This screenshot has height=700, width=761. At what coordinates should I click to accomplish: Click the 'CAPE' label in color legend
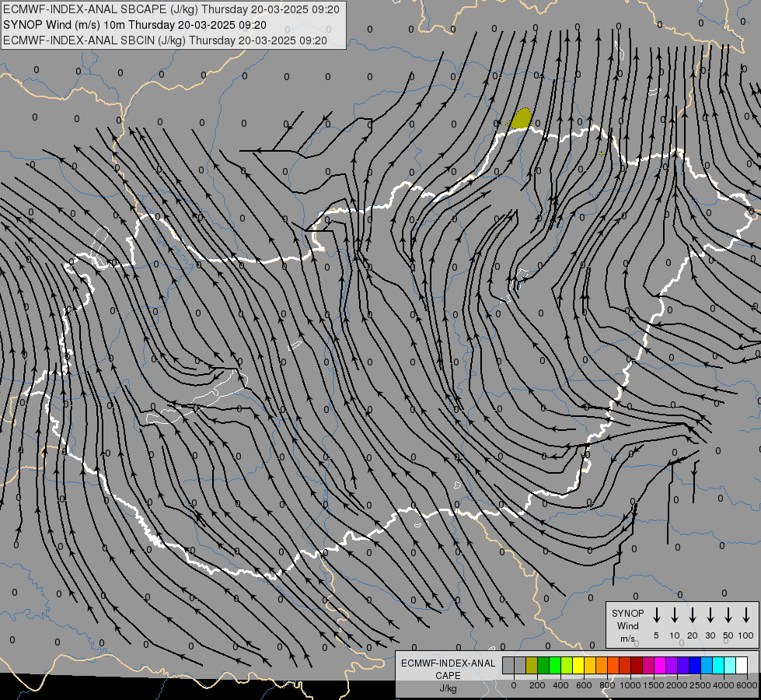click(448, 676)
